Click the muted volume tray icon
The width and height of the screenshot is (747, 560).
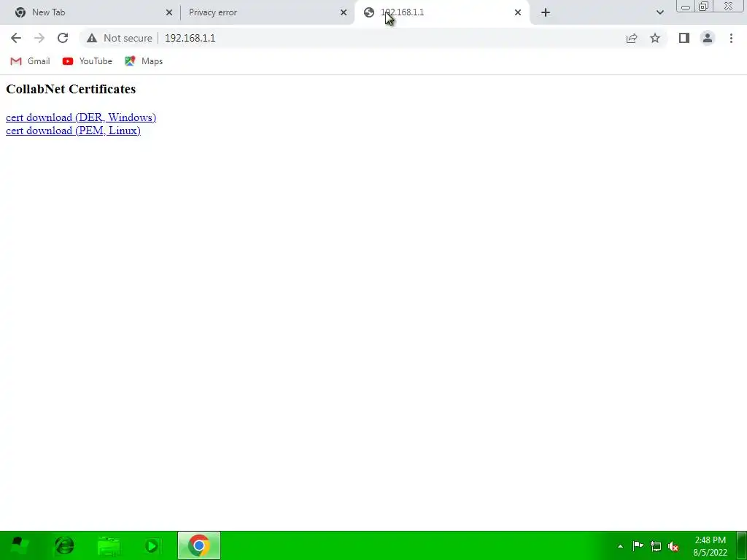point(673,546)
